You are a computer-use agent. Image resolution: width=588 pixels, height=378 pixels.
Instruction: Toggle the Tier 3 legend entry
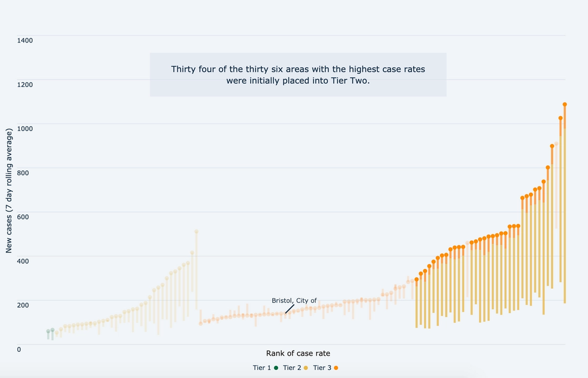[326, 368]
